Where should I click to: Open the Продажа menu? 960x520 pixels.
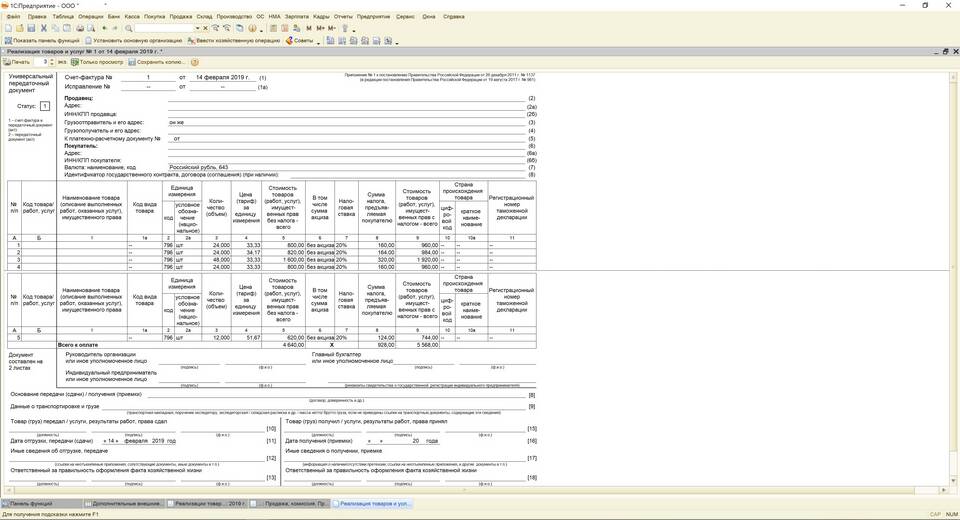[181, 17]
